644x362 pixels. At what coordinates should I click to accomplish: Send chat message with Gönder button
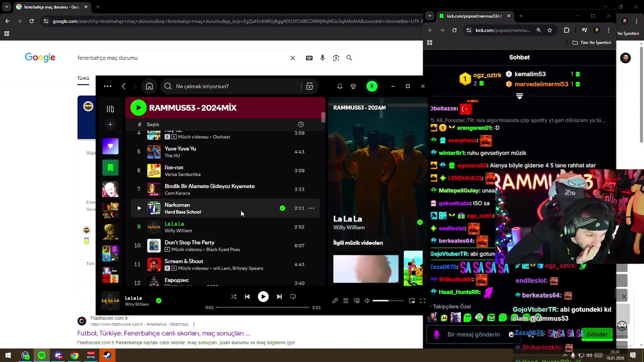[x=597, y=334]
